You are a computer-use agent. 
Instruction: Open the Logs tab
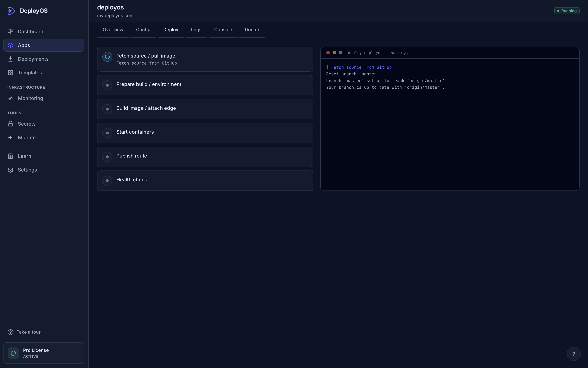point(196,30)
